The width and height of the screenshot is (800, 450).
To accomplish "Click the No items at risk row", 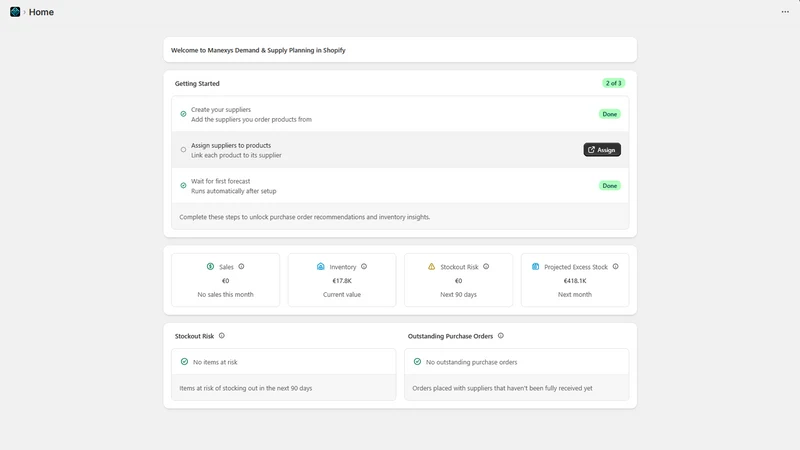I will pyautogui.click(x=284, y=362).
